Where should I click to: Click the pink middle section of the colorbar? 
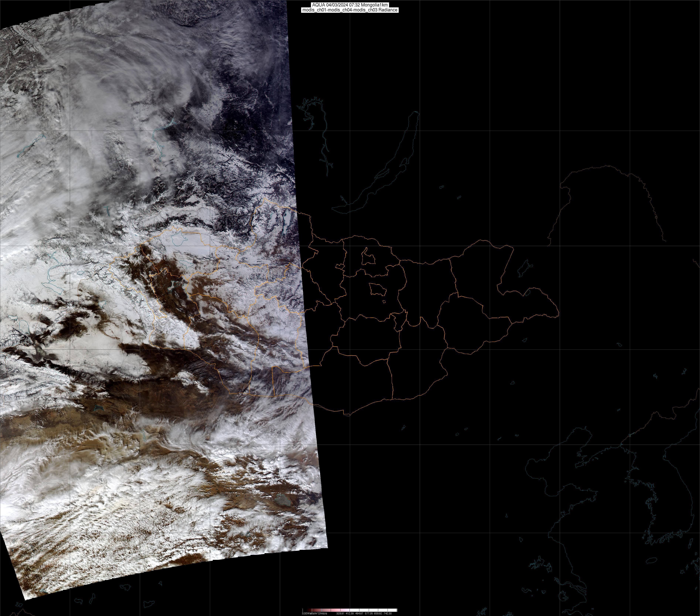click(336, 610)
